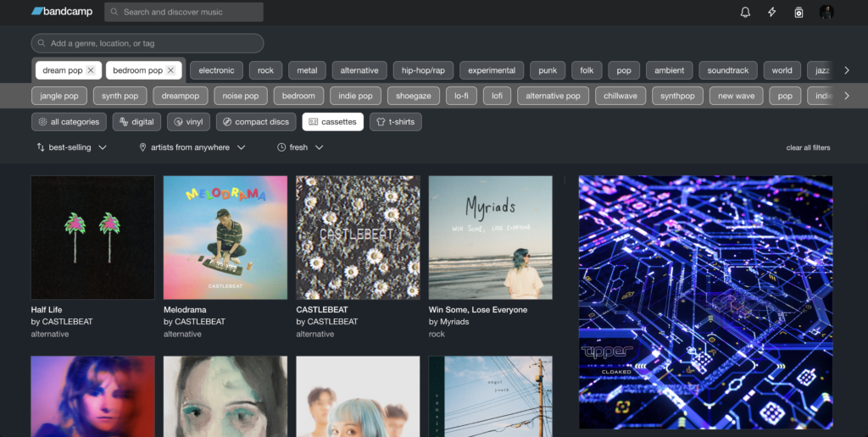Expand the fresh time dropdown
Image resolution: width=868 pixels, height=437 pixels.
[300, 147]
